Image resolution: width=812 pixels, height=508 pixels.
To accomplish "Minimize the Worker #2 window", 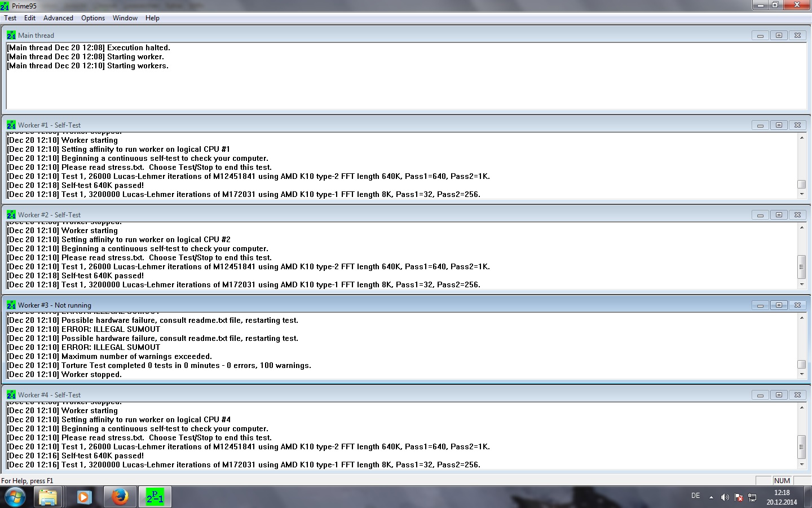I will coord(760,214).
